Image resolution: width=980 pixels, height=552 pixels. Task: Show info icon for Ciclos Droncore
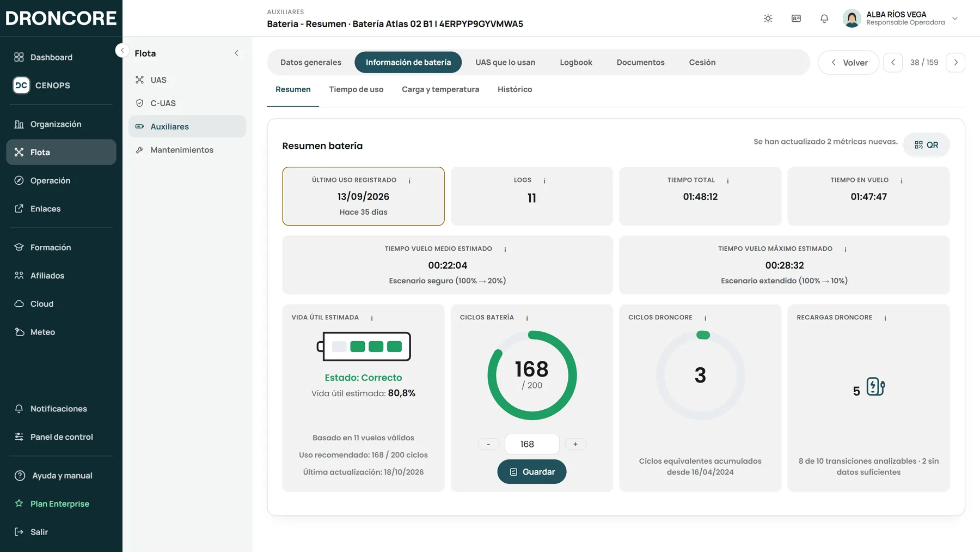coord(705,318)
